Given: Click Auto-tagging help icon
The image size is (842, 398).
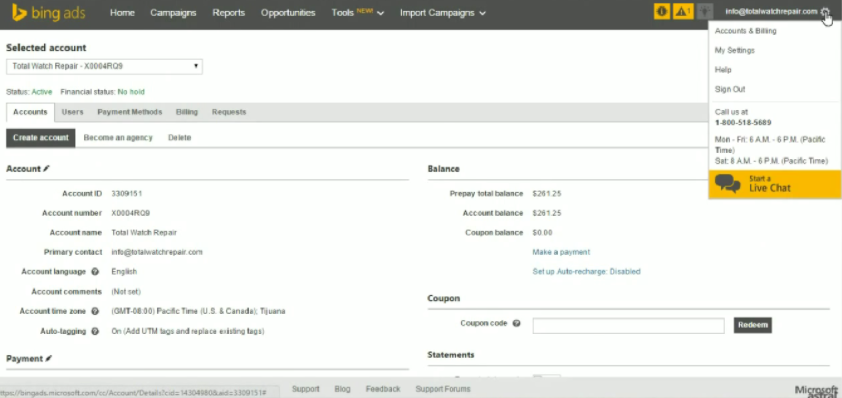Looking at the screenshot, I should 95,331.
